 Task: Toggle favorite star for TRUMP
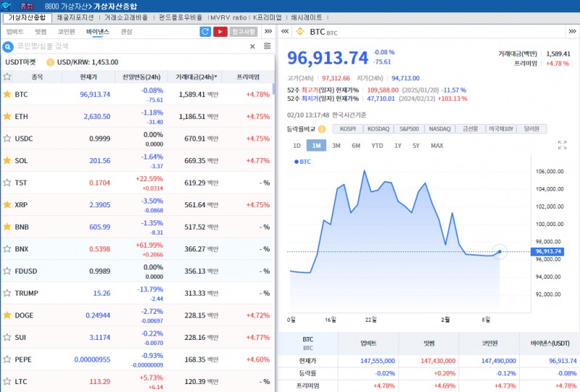click(7, 293)
